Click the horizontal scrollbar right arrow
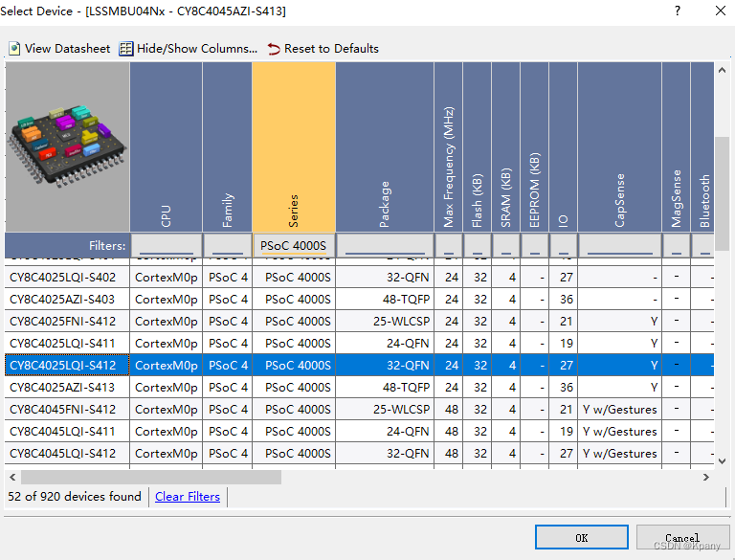Screen dimensions: 735x560 click(x=706, y=478)
